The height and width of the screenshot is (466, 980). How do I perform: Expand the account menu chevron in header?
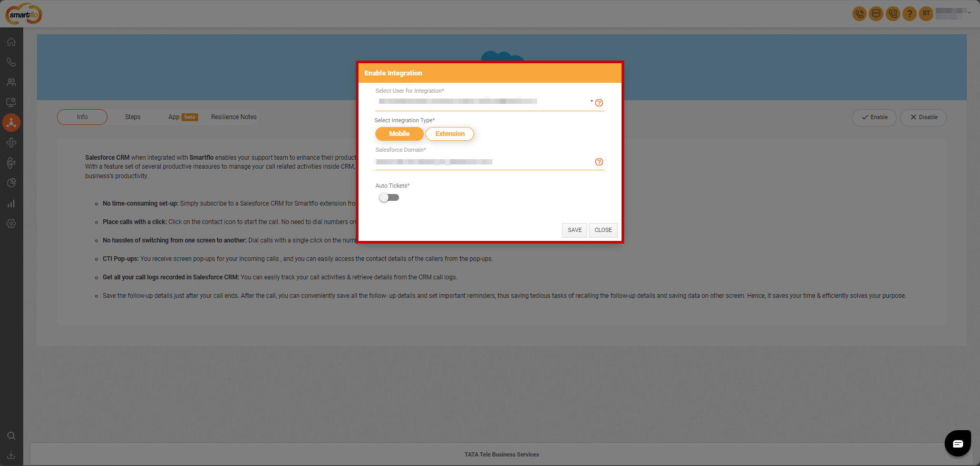pos(969,13)
